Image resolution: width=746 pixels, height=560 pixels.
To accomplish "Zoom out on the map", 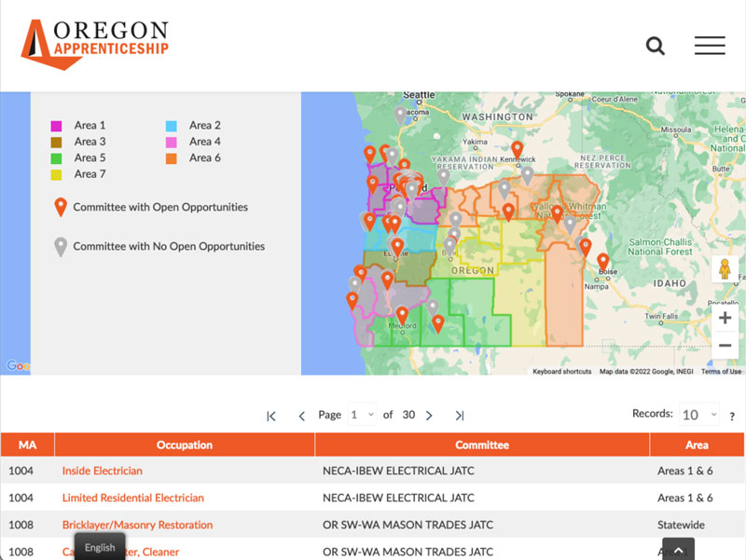I will tap(725, 345).
